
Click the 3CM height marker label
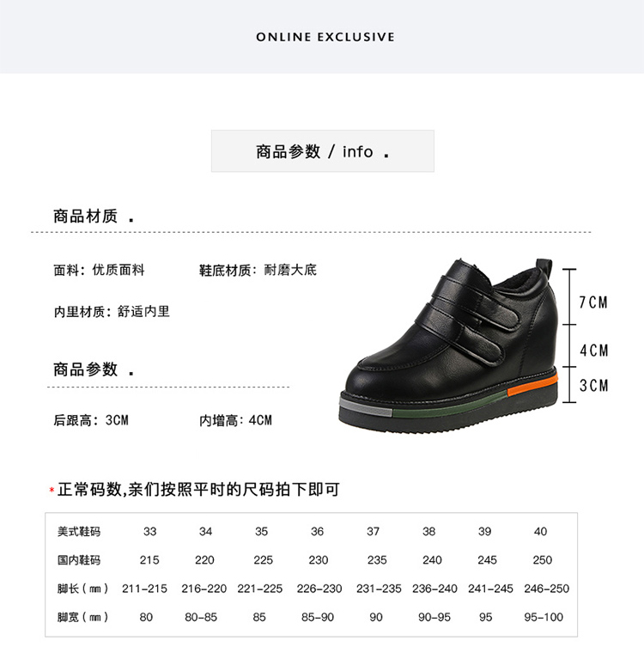593,386
